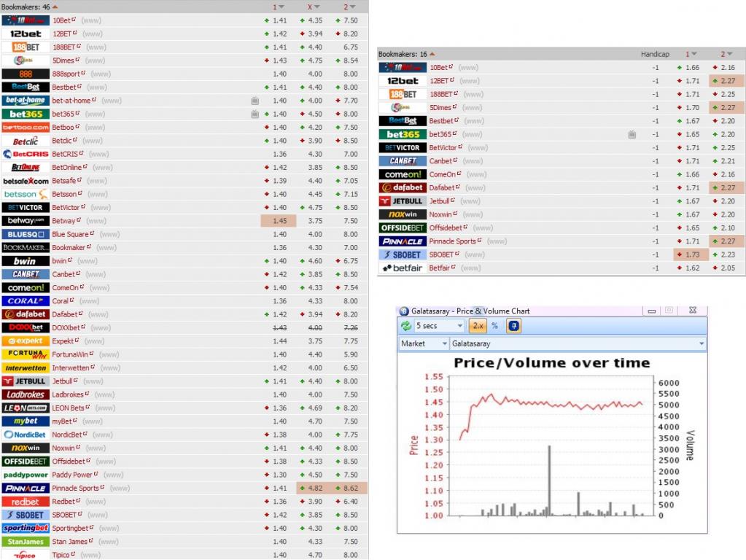746x560 pixels.
Task: Click Pinnacle Sports' highlighted 4.82 draw odds
Action: pyautogui.click(x=314, y=488)
